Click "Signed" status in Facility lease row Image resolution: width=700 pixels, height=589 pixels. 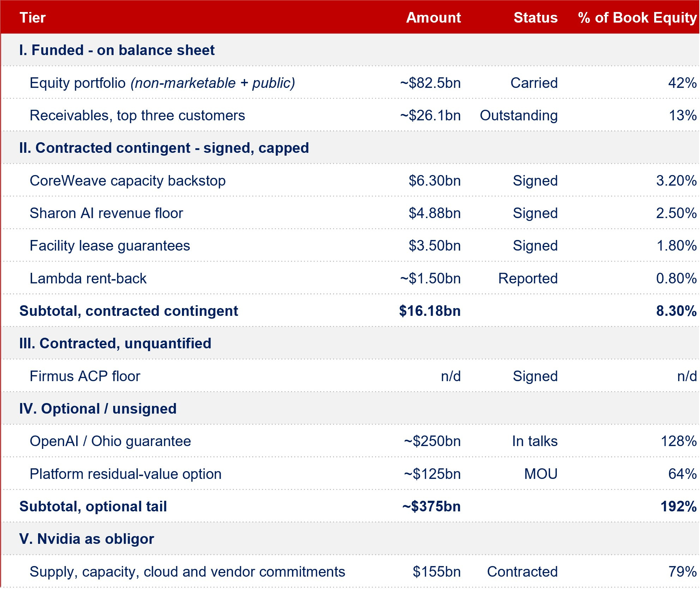coord(535,246)
